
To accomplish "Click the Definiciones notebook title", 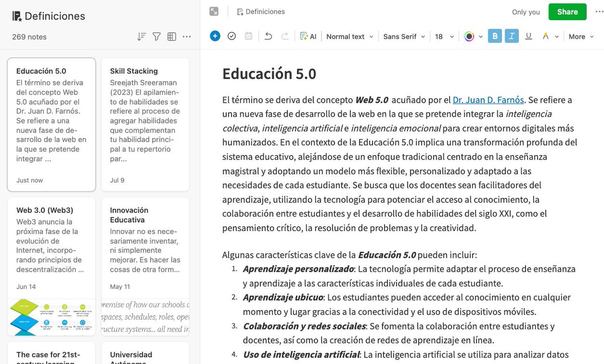I will pos(55,16).
